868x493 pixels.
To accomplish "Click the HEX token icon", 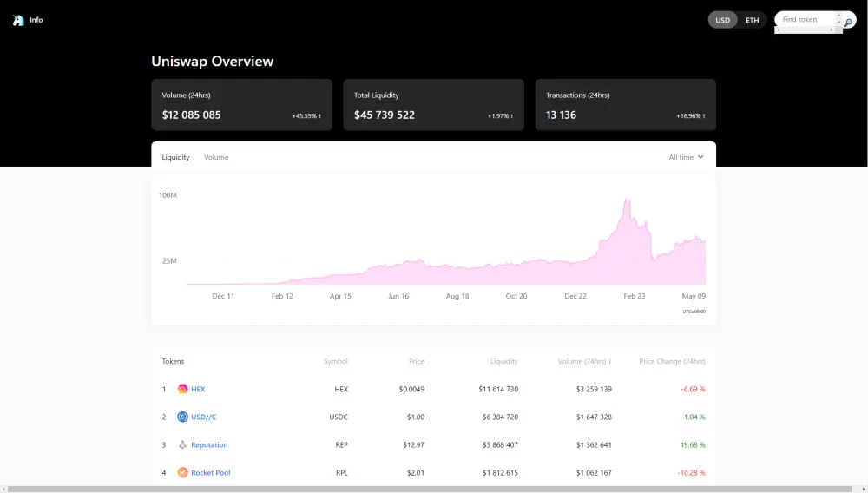I will click(x=182, y=389).
